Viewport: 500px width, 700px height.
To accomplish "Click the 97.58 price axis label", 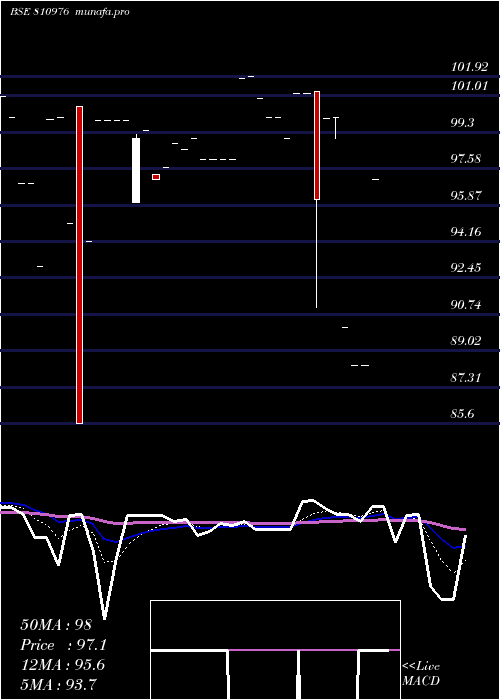I will pyautogui.click(x=466, y=158).
